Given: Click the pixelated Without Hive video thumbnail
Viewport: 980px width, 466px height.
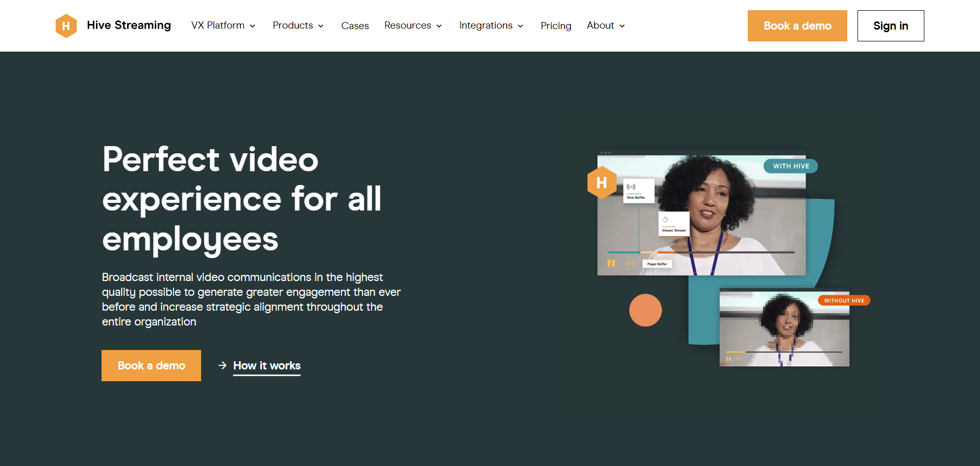Looking at the screenshot, I should (x=784, y=330).
